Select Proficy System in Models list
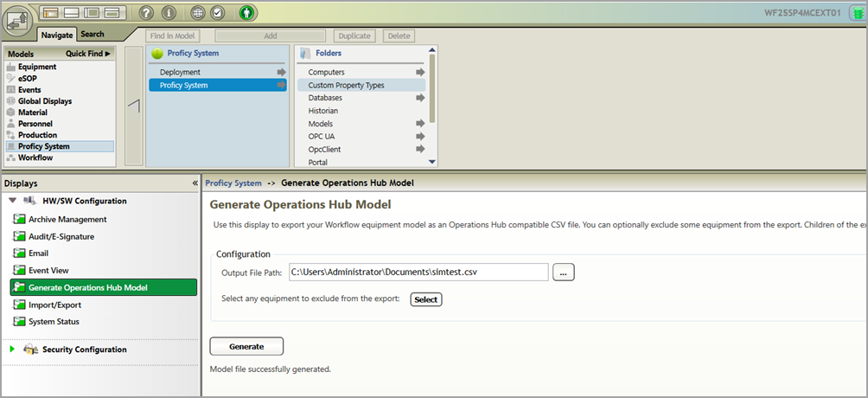This screenshot has width=868, height=398. point(60,146)
